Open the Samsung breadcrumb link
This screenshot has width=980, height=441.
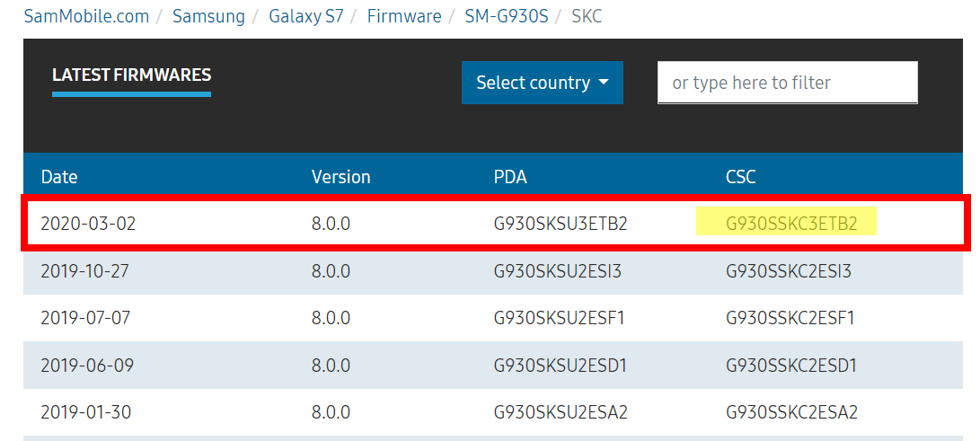coord(208,15)
